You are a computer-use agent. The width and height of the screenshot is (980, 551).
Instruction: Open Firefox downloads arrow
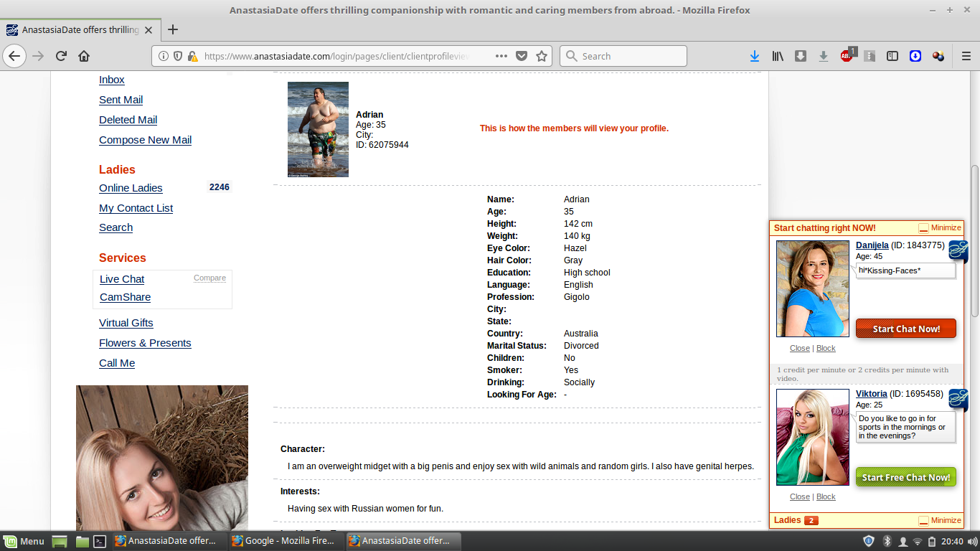click(x=755, y=56)
